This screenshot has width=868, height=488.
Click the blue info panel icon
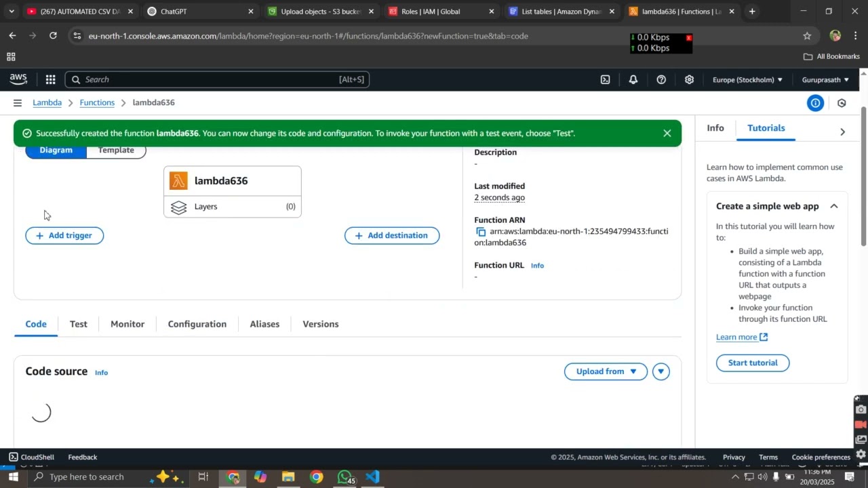click(x=815, y=103)
